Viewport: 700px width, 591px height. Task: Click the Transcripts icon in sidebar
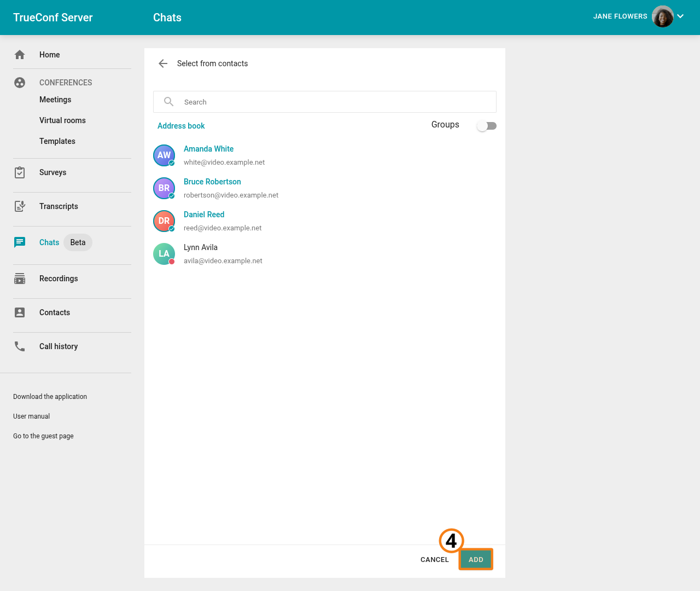[x=20, y=206]
